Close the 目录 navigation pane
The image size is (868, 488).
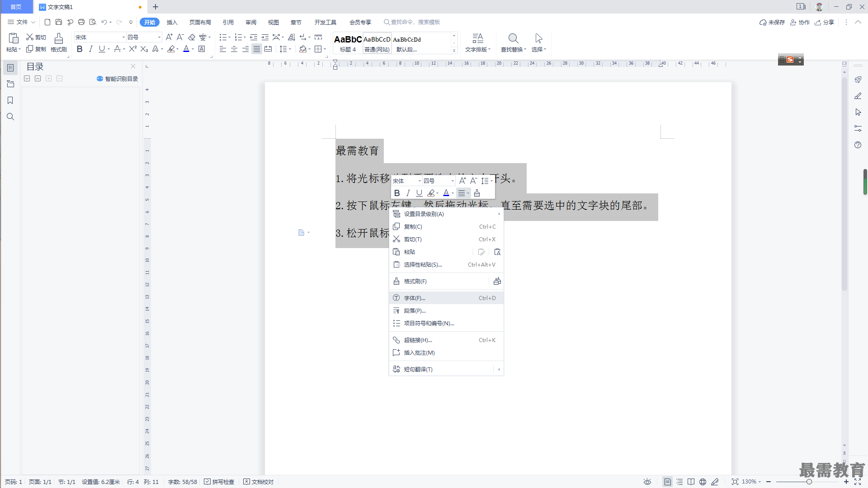pos(133,66)
